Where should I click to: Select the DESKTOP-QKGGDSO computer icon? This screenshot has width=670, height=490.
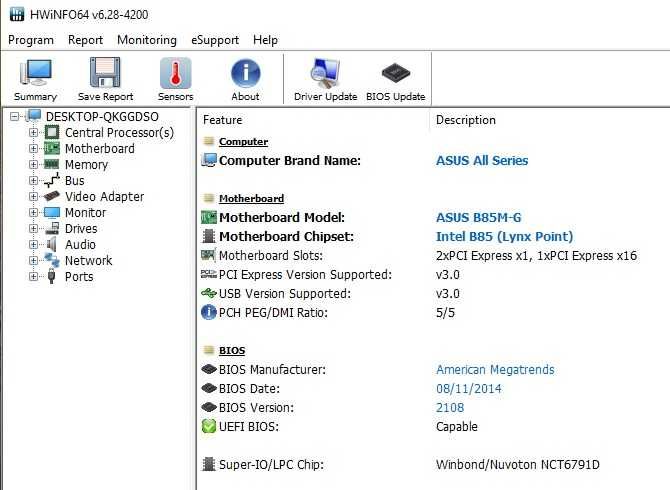[x=33, y=116]
